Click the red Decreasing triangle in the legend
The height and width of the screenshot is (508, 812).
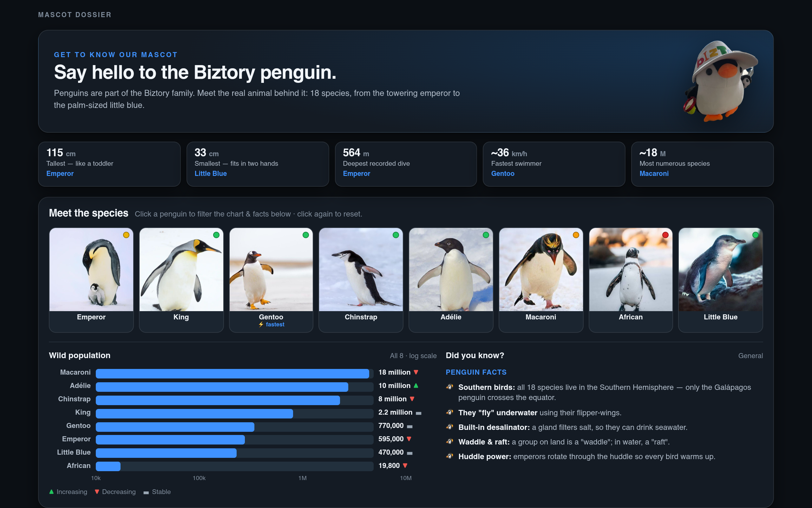(x=97, y=491)
